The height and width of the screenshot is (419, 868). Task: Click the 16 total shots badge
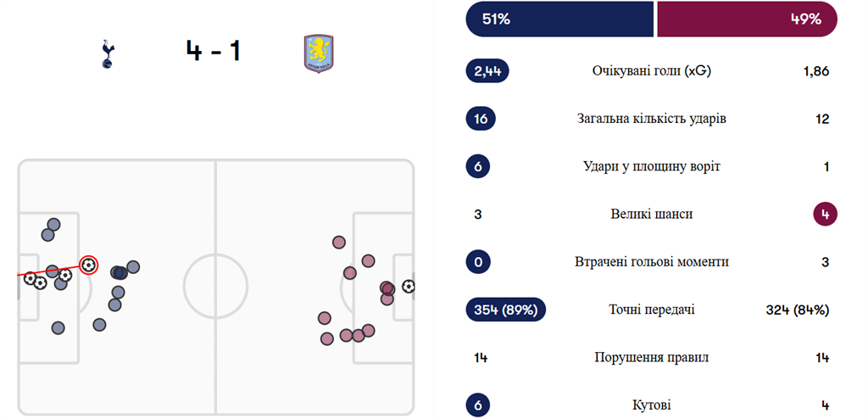tap(481, 119)
